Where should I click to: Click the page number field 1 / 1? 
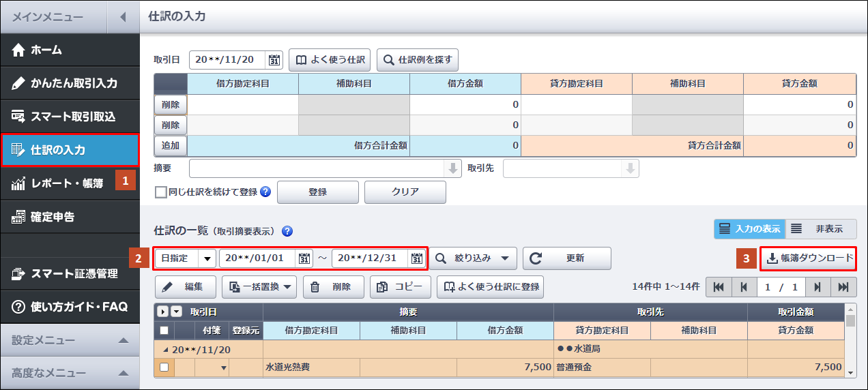(781, 287)
